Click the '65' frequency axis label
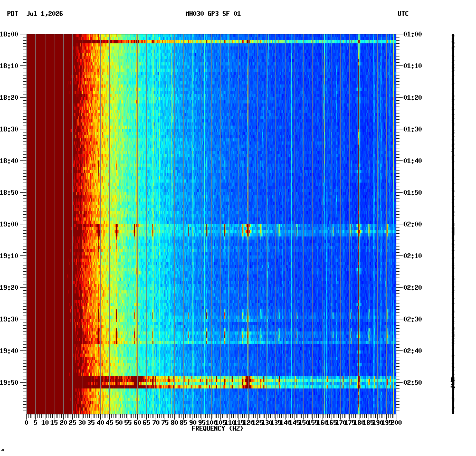Viewport: 476px width, 456px height. click(x=146, y=423)
